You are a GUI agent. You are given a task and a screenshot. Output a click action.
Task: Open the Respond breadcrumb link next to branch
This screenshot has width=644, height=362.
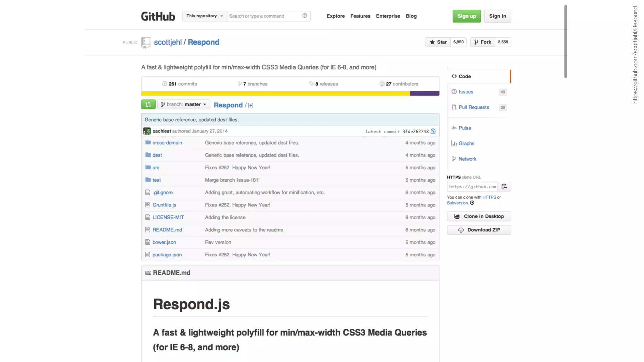(x=228, y=105)
